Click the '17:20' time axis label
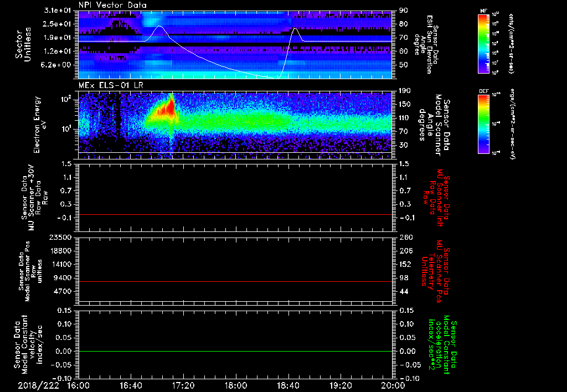The image size is (567, 392). coord(183,385)
